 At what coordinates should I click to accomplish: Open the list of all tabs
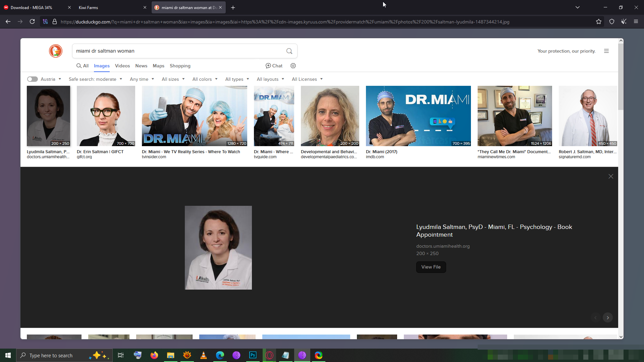coord(578,7)
